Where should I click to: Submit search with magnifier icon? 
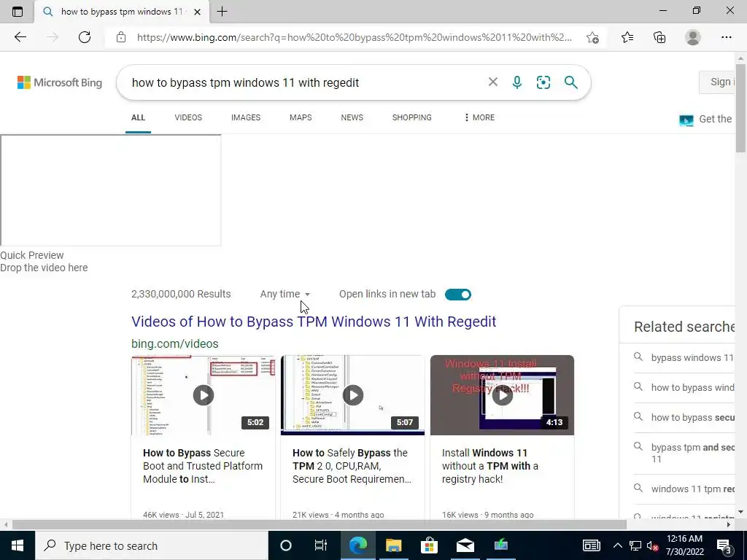pos(570,82)
